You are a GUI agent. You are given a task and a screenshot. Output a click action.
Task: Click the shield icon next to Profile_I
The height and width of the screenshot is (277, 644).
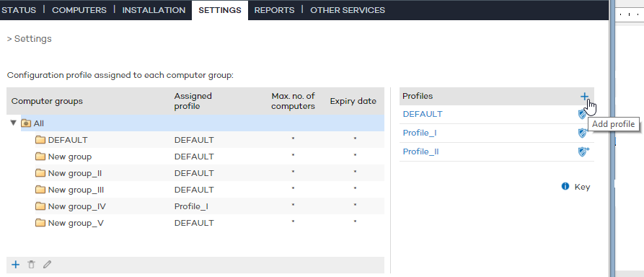(583, 133)
